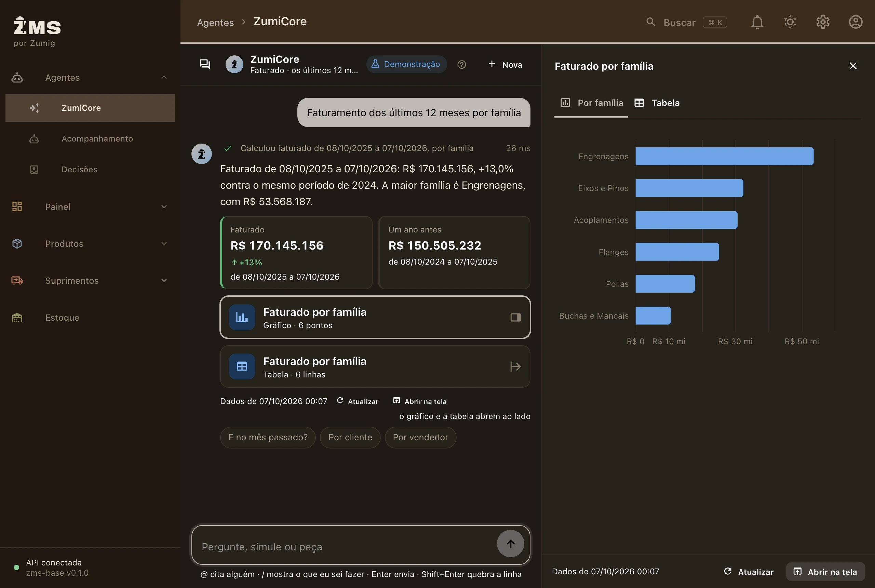Choose the 'Por vendedor' suggestion chip
Image resolution: width=875 pixels, height=588 pixels.
(x=420, y=438)
